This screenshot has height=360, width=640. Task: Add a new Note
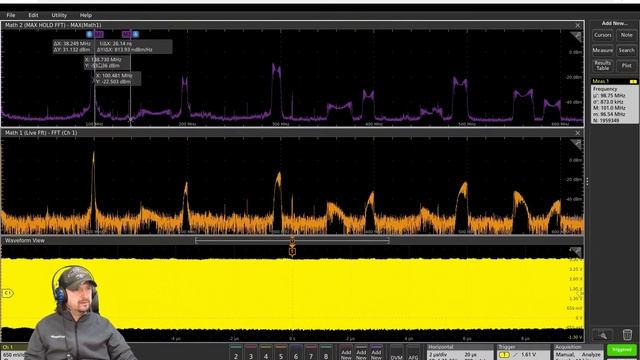[627, 35]
